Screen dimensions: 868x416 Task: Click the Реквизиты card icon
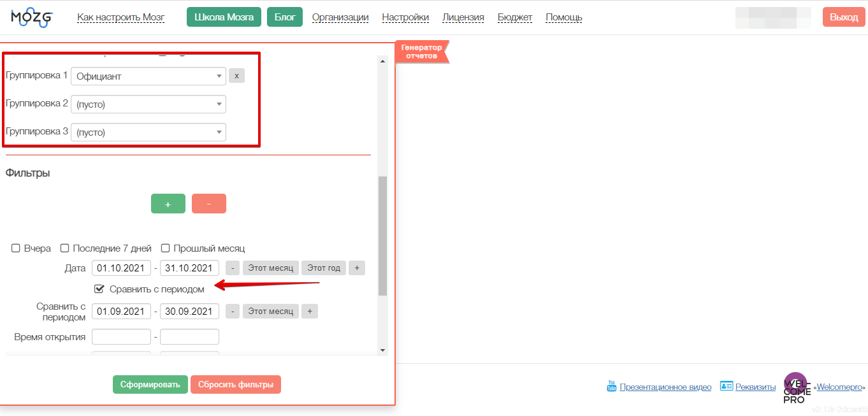(x=726, y=386)
